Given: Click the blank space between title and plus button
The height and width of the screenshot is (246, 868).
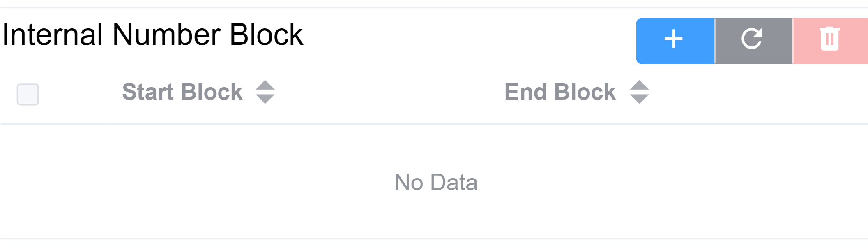Looking at the screenshot, I should (x=468, y=37).
